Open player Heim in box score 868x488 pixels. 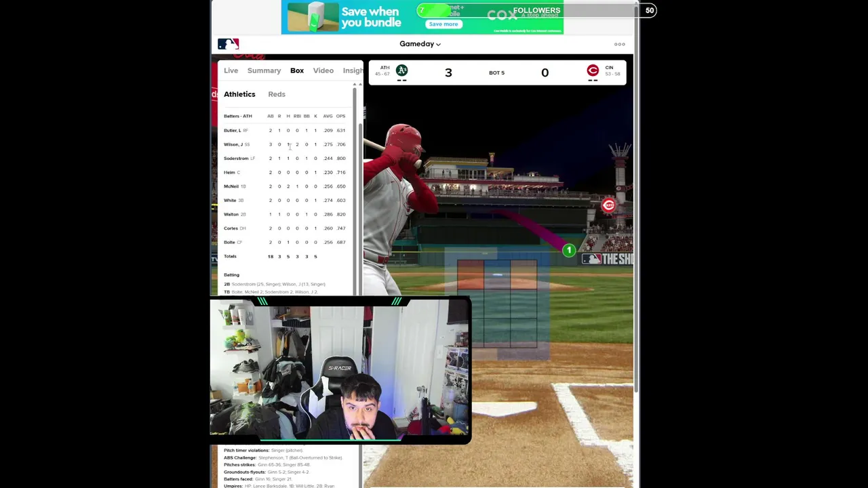(229, 172)
